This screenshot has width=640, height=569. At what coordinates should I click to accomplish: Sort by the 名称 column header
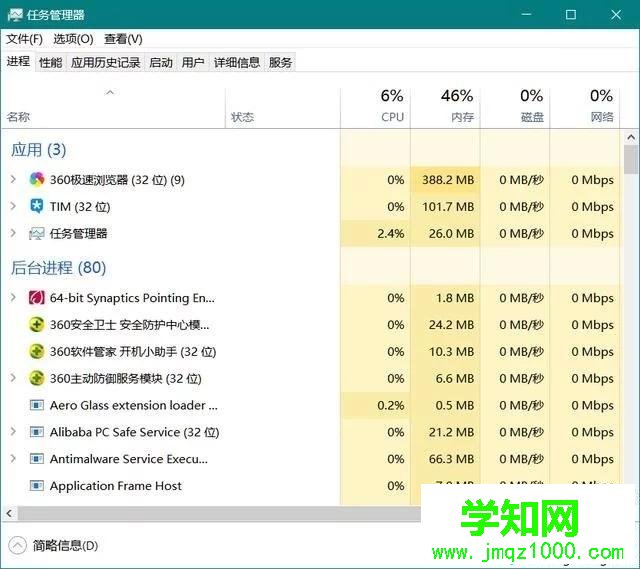(113, 108)
